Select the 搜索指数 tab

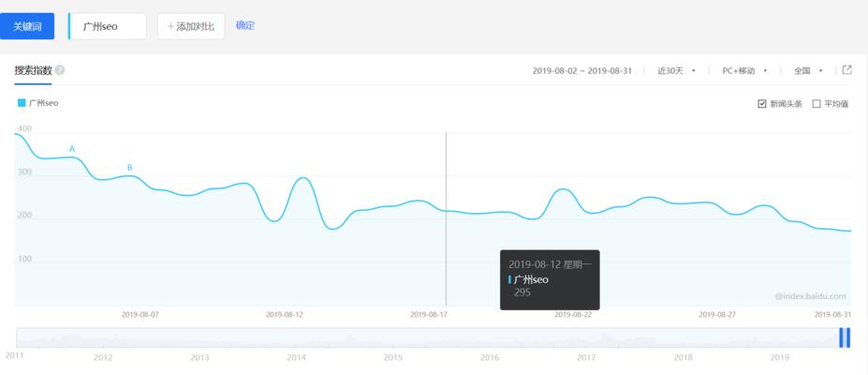point(33,70)
